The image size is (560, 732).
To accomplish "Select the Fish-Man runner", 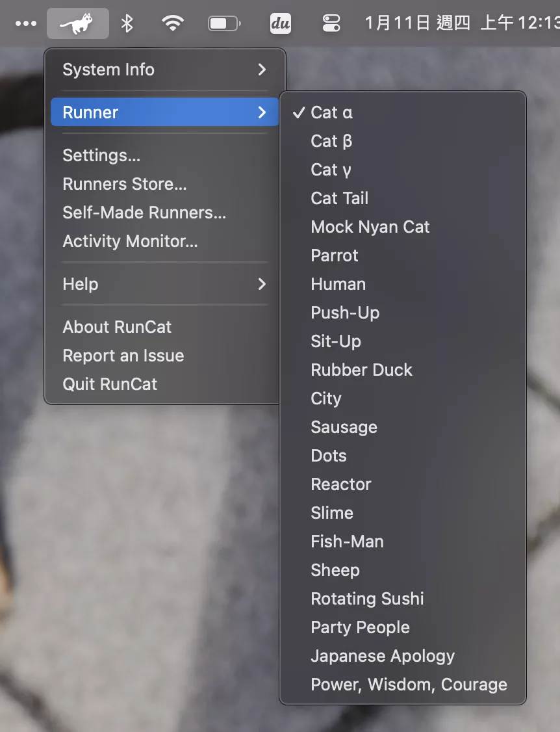I will pyautogui.click(x=403, y=541).
